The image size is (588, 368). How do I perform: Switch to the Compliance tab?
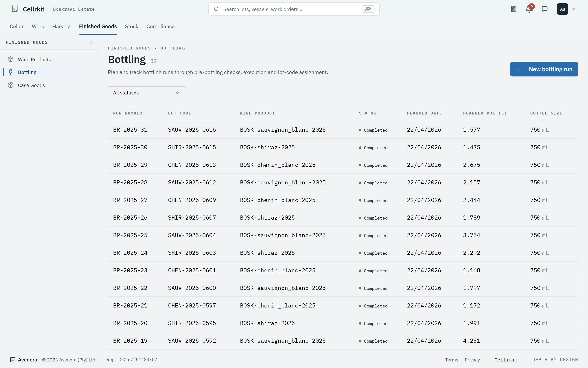160,26
